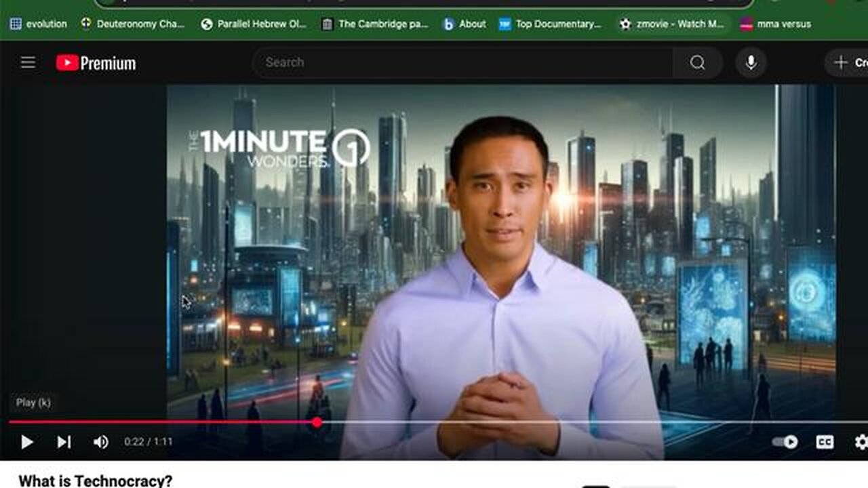Screen dimensions: 868x488
Task: Play the video
Action: [27, 442]
